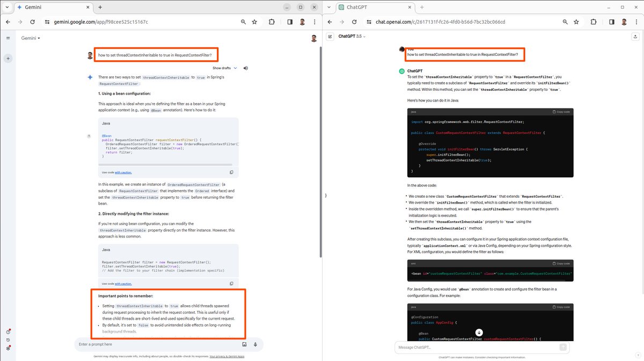
Task: Focus the 'Message ChatGPT...' input field
Action: [x=475, y=347]
